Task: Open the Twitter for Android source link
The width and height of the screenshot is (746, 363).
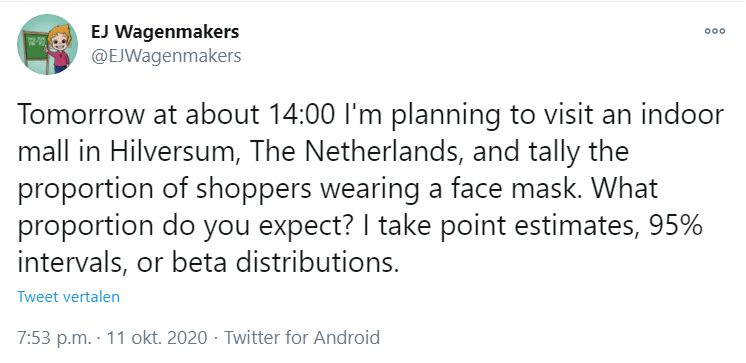Action: coord(302,338)
